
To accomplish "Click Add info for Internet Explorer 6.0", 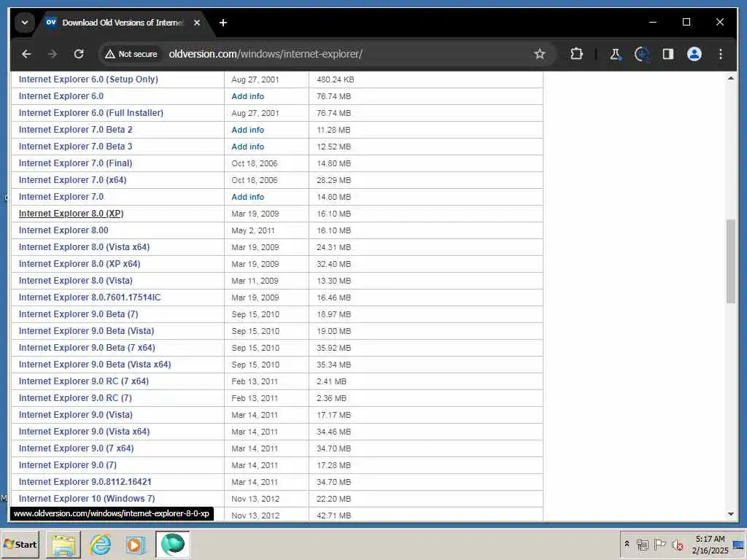I will (248, 96).
